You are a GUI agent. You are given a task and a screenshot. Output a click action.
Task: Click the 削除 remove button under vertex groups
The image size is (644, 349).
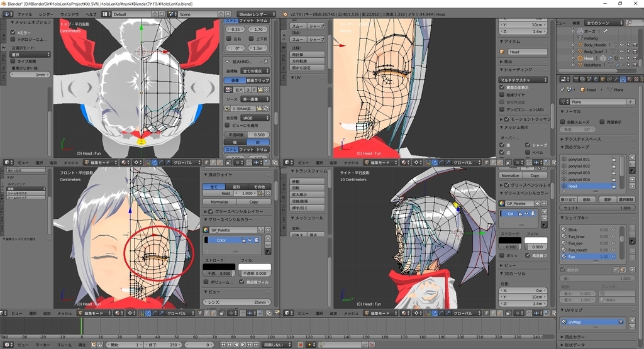[x=587, y=199]
